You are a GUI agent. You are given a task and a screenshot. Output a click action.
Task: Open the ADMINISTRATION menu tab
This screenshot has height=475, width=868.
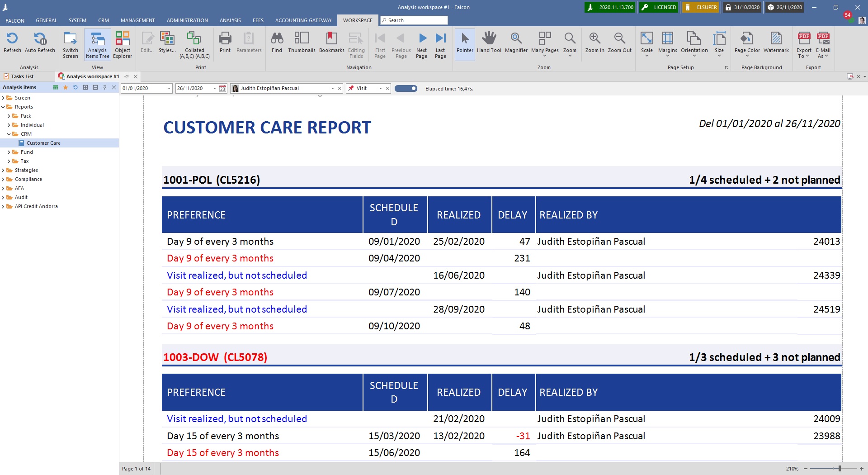coord(187,20)
